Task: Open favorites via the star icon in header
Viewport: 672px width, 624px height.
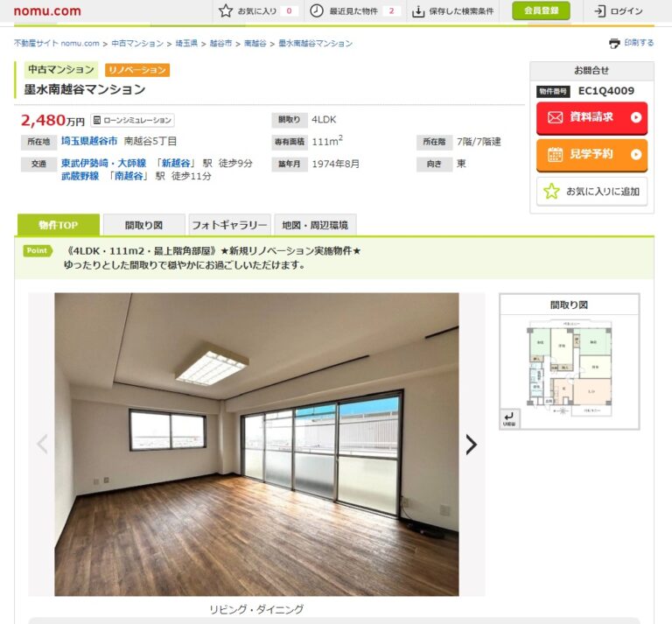Action: click(226, 11)
